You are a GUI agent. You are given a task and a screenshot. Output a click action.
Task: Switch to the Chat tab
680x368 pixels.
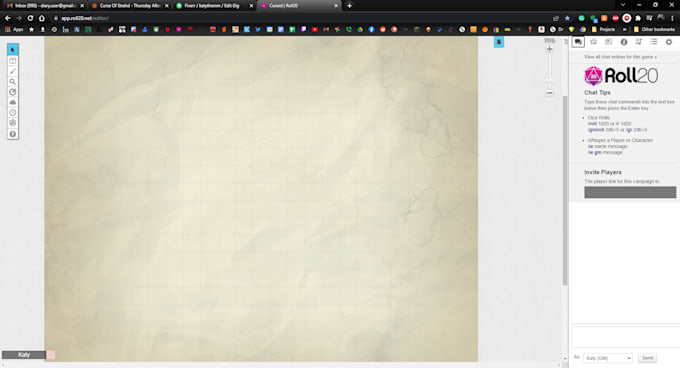[578, 42]
